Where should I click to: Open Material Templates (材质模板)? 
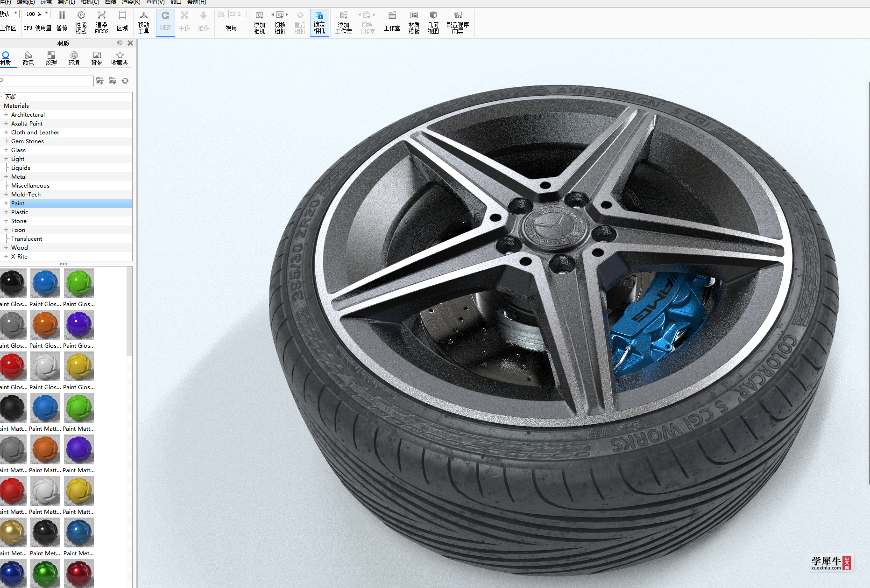coord(414,22)
